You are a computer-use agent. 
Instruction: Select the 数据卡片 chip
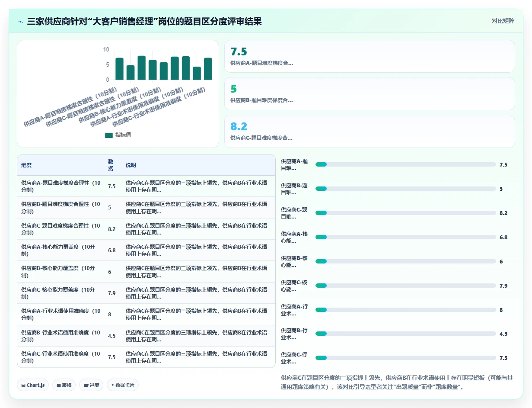[123, 385]
